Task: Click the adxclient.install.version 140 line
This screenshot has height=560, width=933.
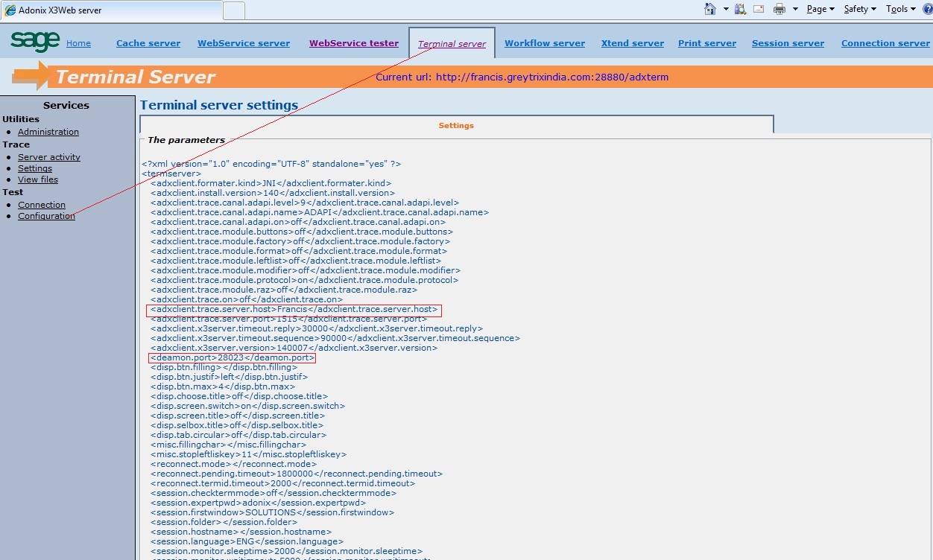Action: coord(273,193)
